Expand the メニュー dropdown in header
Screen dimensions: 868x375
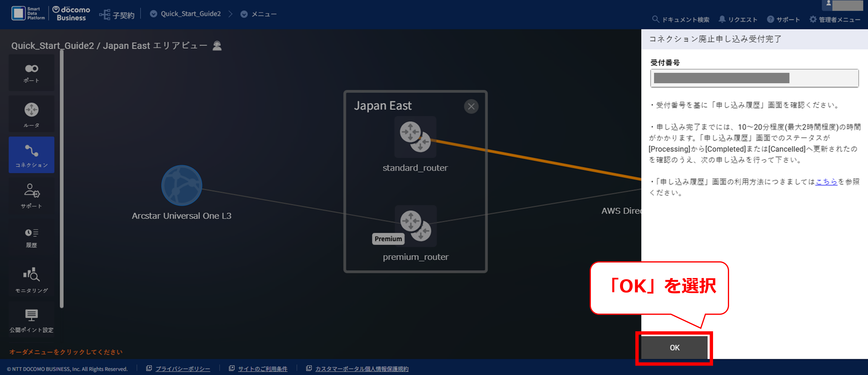click(244, 14)
